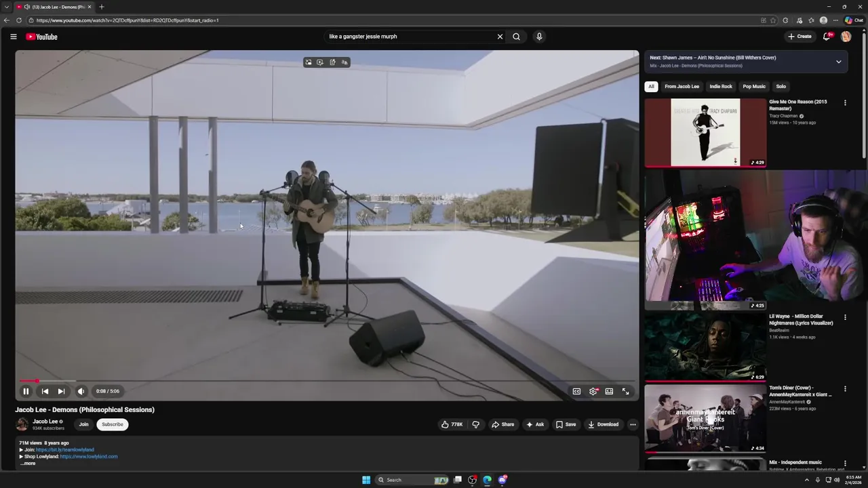
Task: Mute the video volume
Action: (81, 391)
